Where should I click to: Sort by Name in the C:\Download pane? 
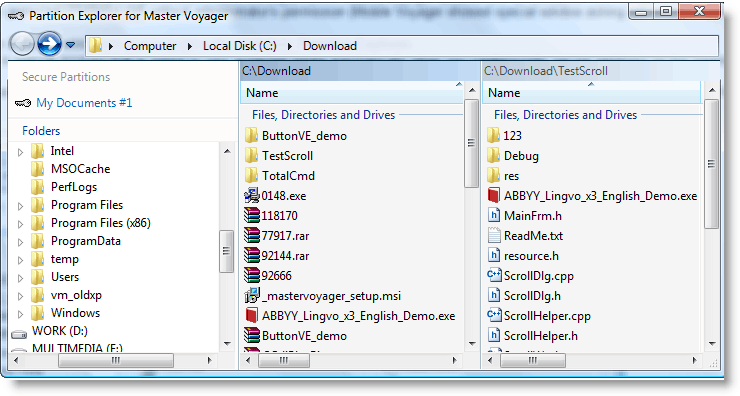pos(352,93)
